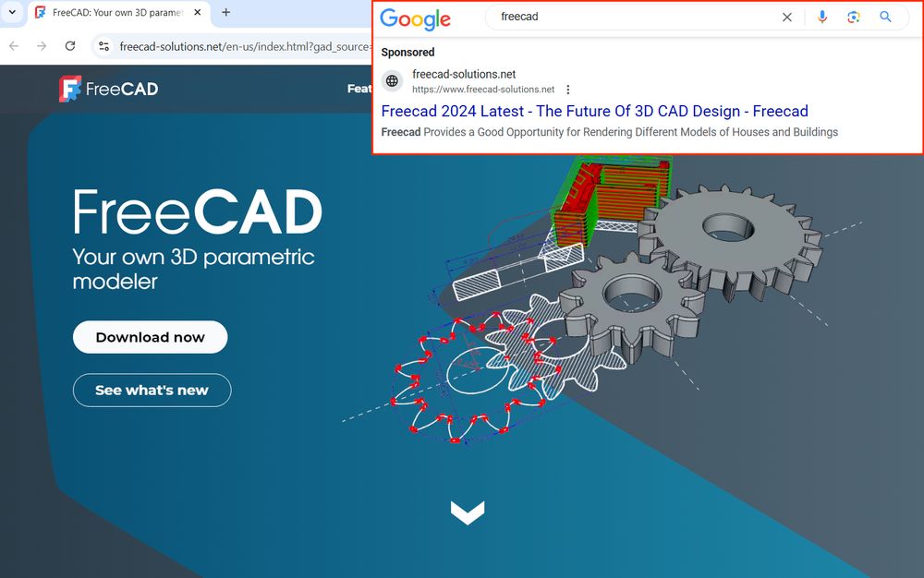Start voice search with microphone icon
The image size is (924, 578).
(822, 17)
